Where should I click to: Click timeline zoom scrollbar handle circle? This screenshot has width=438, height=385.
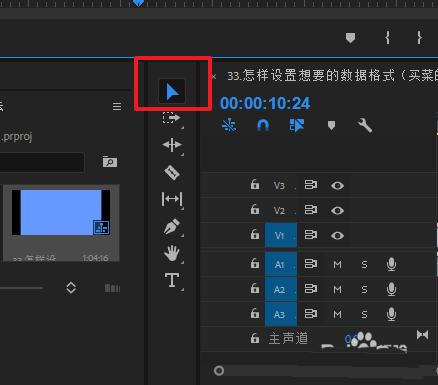tap(219, 371)
